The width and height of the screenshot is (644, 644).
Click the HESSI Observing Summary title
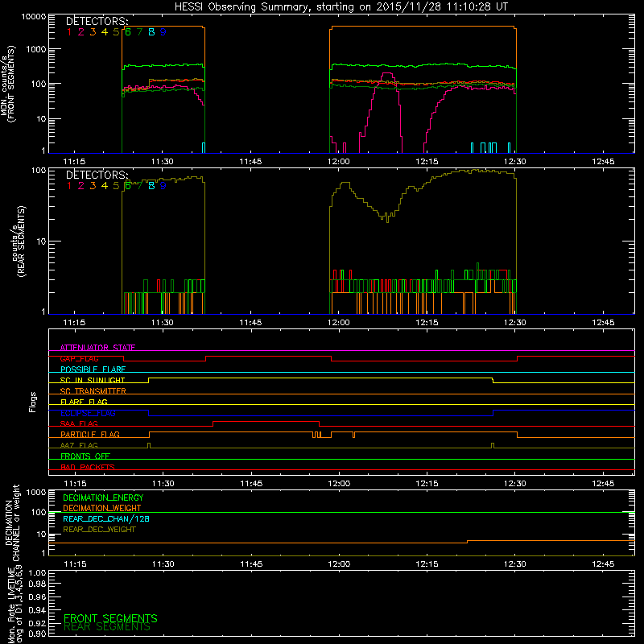(341, 6)
